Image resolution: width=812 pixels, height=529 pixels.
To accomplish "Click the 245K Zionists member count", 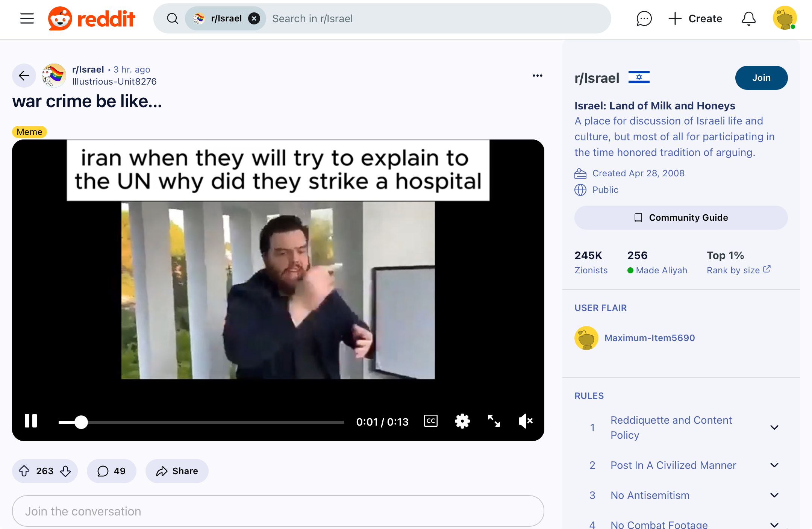I will (591, 262).
